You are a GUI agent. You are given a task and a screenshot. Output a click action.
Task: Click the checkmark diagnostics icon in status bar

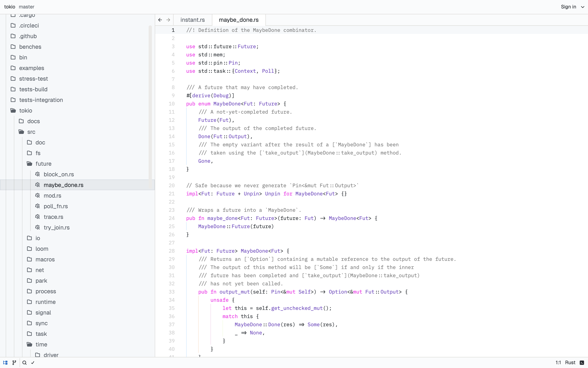(x=33, y=363)
